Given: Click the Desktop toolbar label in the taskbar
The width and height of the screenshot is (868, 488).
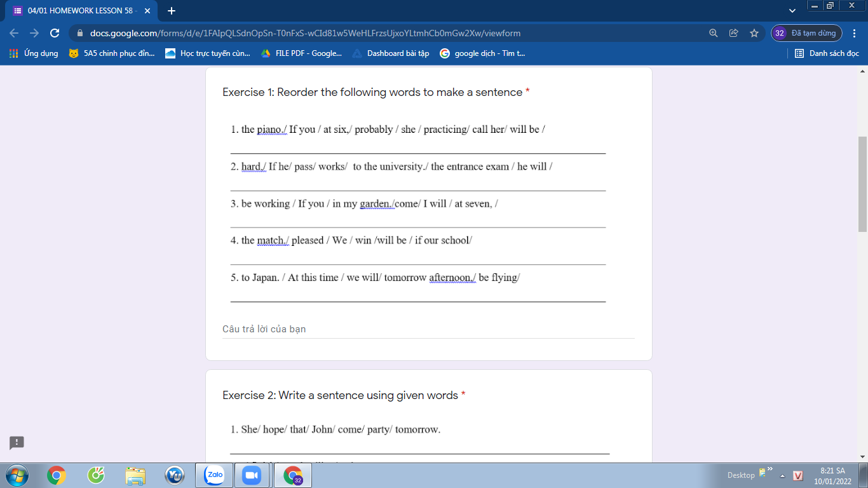Looking at the screenshot, I should (741, 475).
